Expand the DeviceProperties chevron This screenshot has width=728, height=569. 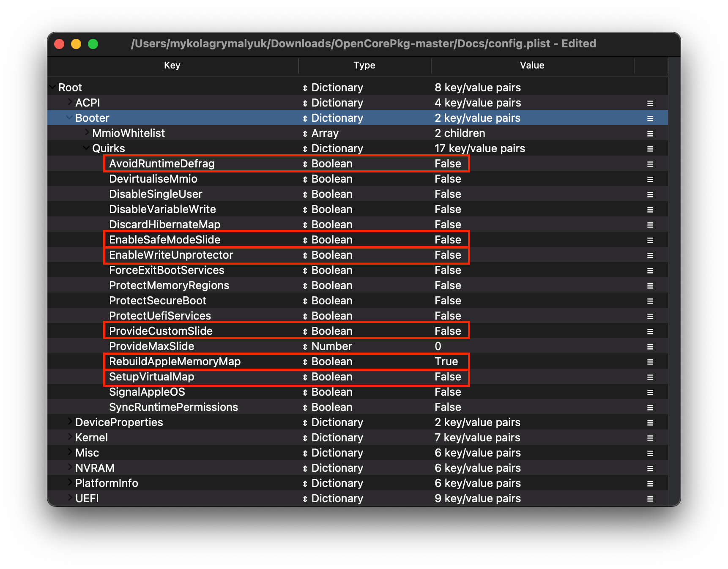tap(70, 421)
